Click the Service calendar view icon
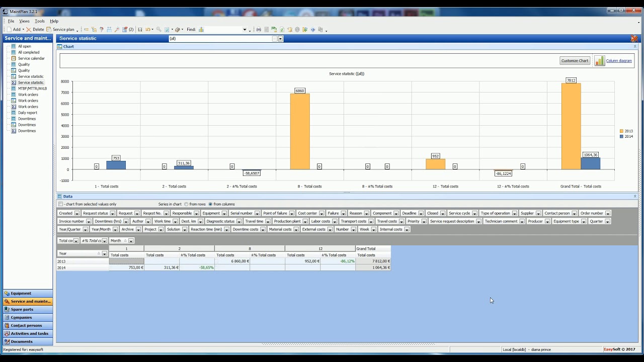Viewport: 644px width, 362px height. pyautogui.click(x=14, y=58)
